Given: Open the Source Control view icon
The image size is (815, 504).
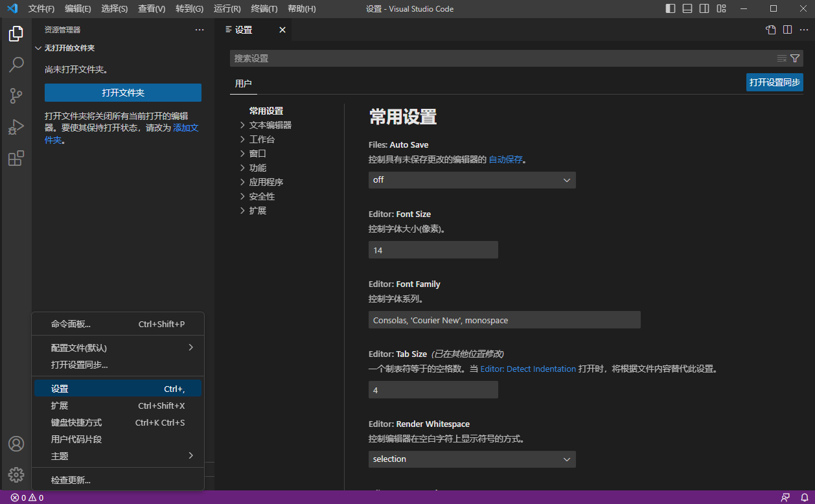Looking at the screenshot, I should [16, 96].
